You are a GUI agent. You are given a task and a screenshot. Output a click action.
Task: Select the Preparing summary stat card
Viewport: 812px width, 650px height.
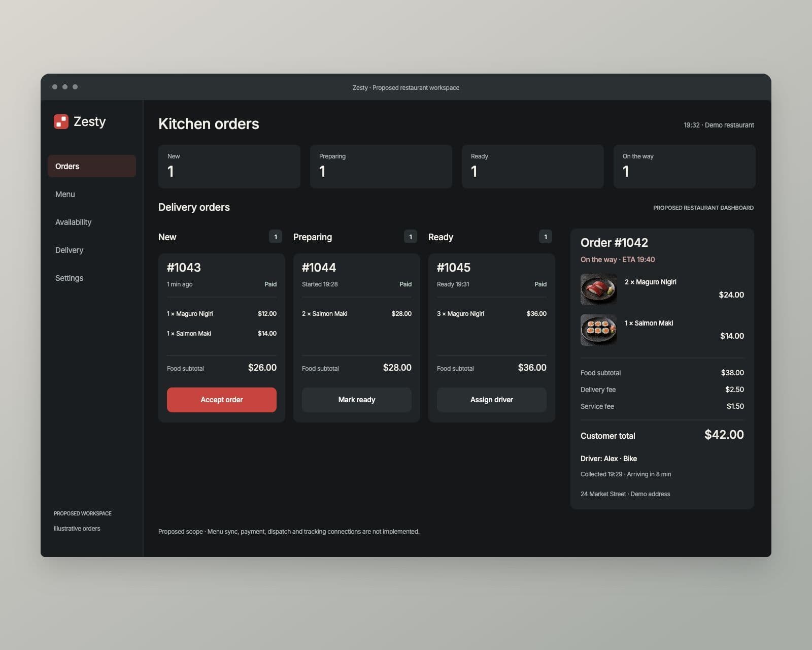pyautogui.click(x=381, y=167)
